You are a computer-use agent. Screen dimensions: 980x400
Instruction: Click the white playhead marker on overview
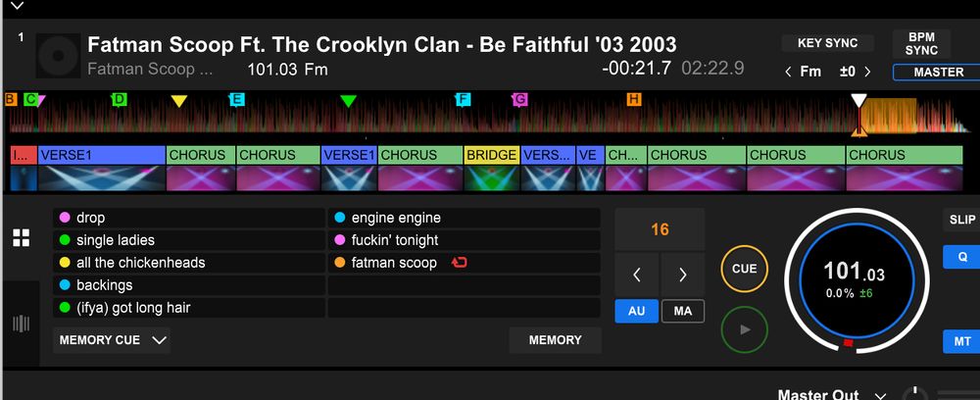(859, 100)
